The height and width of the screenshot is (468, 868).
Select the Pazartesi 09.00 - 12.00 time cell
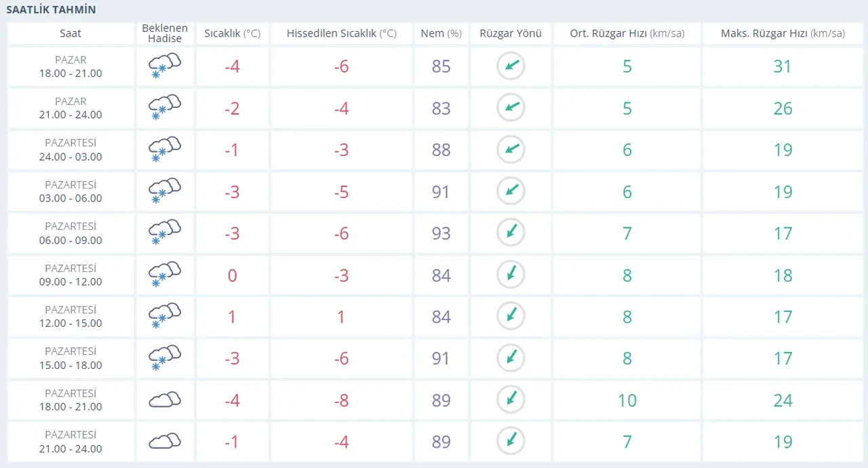(x=71, y=275)
